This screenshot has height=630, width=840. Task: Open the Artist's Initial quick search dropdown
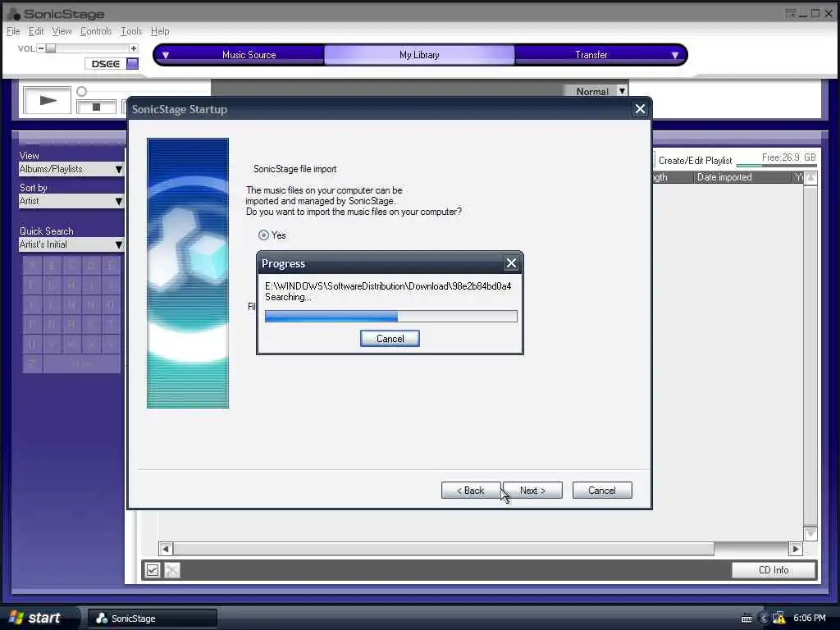(71, 244)
